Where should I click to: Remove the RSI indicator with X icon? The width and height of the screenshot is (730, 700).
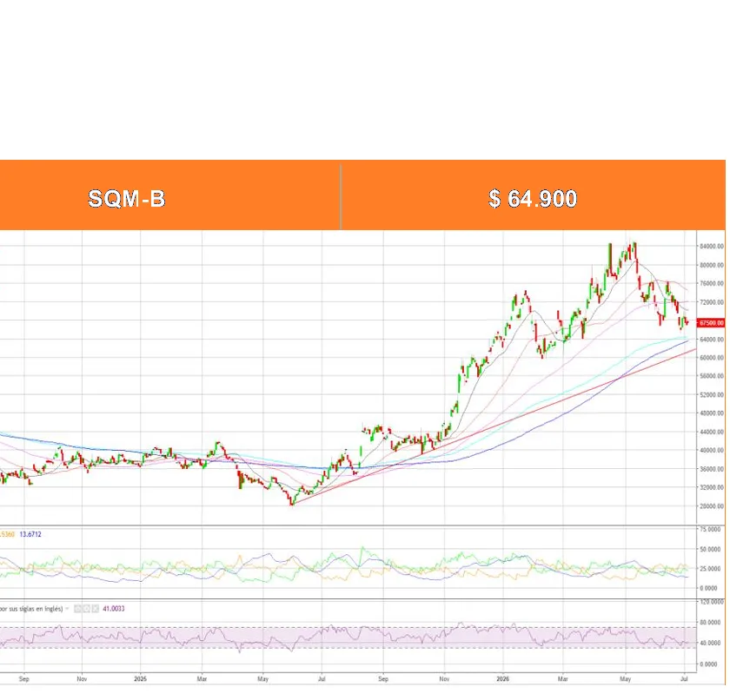[95, 608]
